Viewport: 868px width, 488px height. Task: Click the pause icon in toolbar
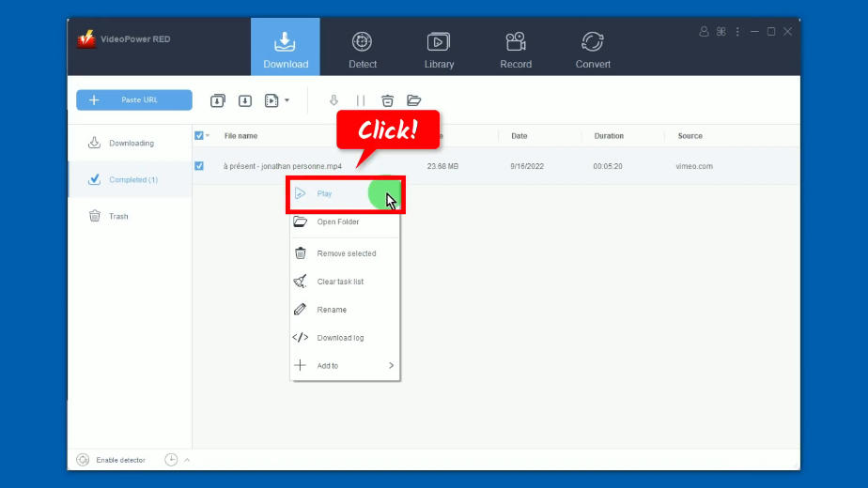coord(361,100)
